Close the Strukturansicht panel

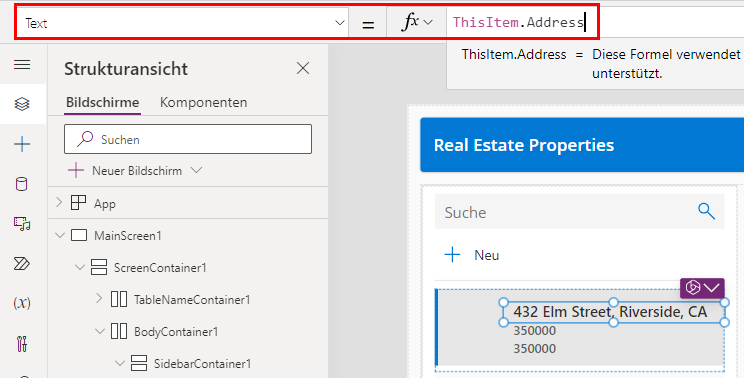(x=303, y=68)
